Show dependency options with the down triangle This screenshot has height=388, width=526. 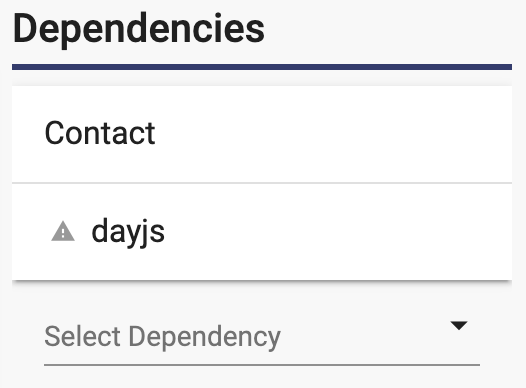coord(459,326)
